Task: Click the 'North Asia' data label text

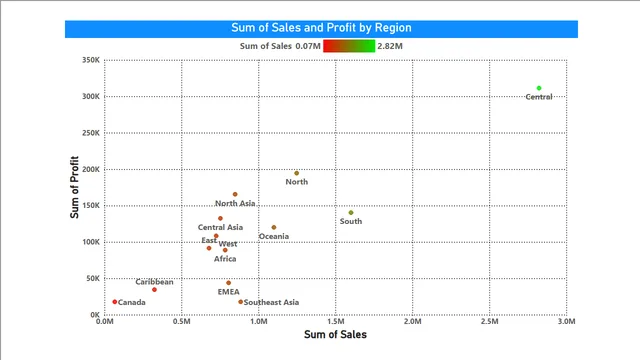Action: 235,203
